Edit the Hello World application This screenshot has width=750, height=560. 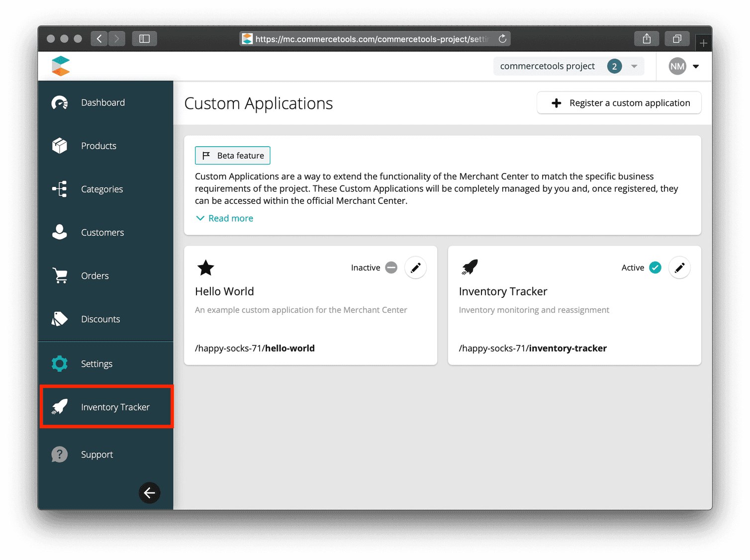415,268
